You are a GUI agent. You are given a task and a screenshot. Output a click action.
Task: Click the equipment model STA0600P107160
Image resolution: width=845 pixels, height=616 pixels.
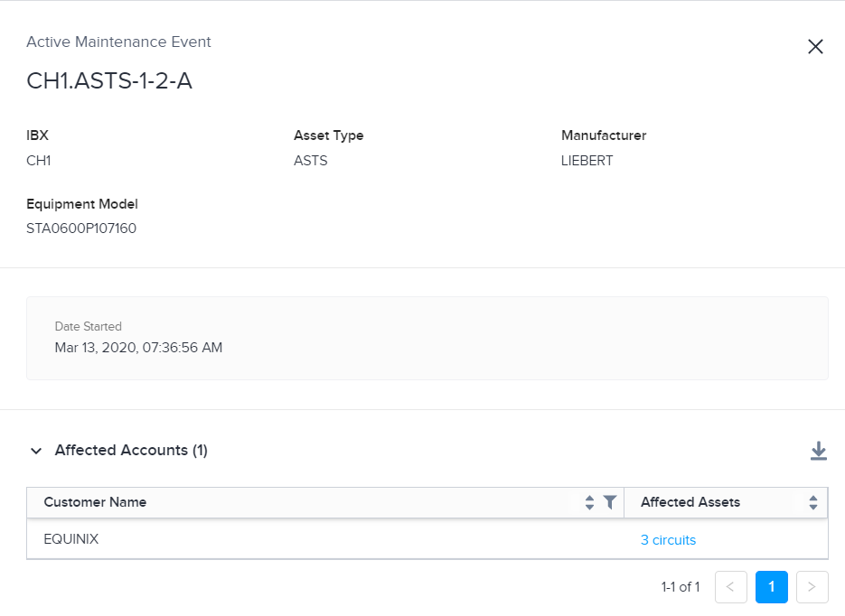(x=81, y=229)
